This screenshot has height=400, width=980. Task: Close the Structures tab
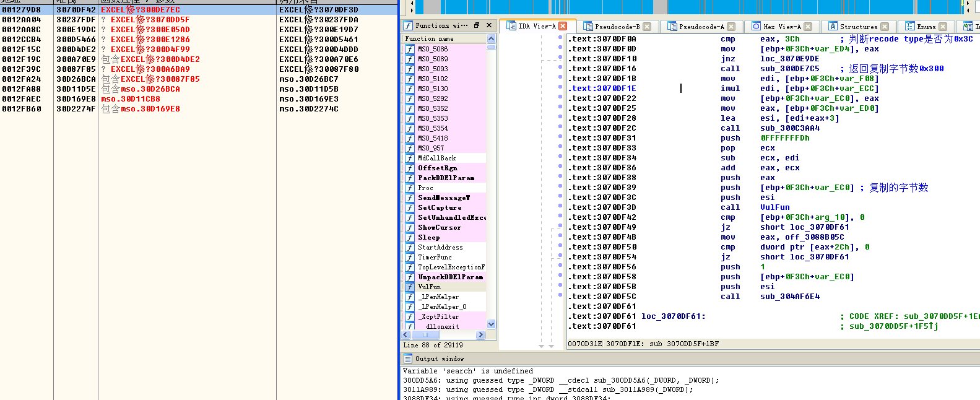(885, 27)
